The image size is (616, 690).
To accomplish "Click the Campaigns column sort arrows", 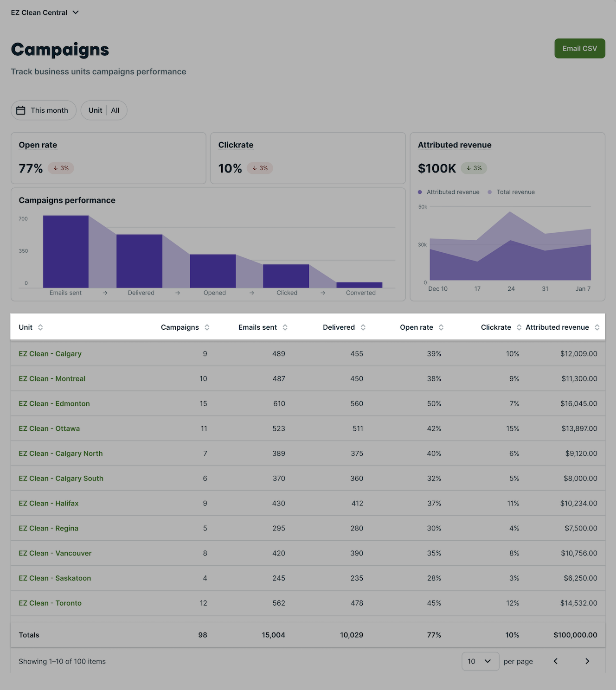I will (x=207, y=327).
